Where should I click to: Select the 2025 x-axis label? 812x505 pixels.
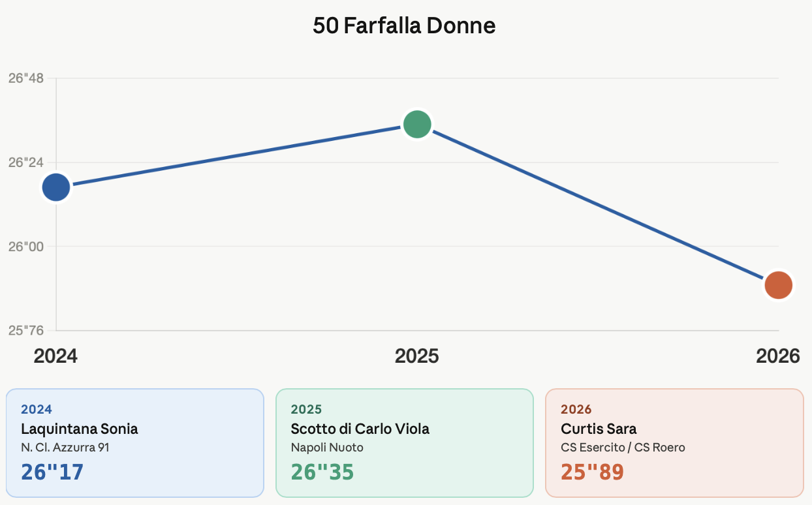417,356
